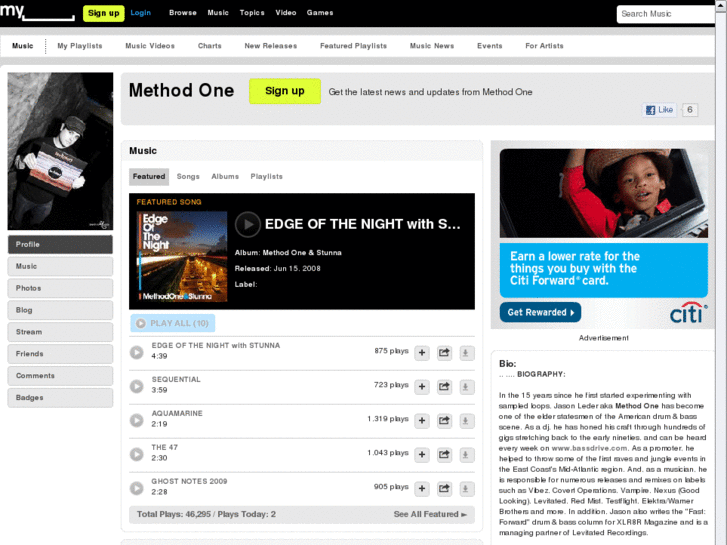Sign up next to Method One title

pyautogui.click(x=285, y=91)
